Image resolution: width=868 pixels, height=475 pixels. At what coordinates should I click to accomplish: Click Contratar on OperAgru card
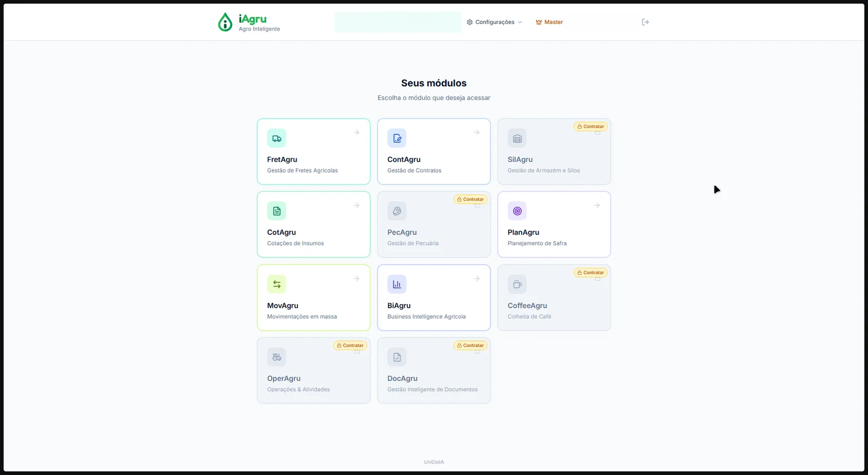pyautogui.click(x=350, y=345)
